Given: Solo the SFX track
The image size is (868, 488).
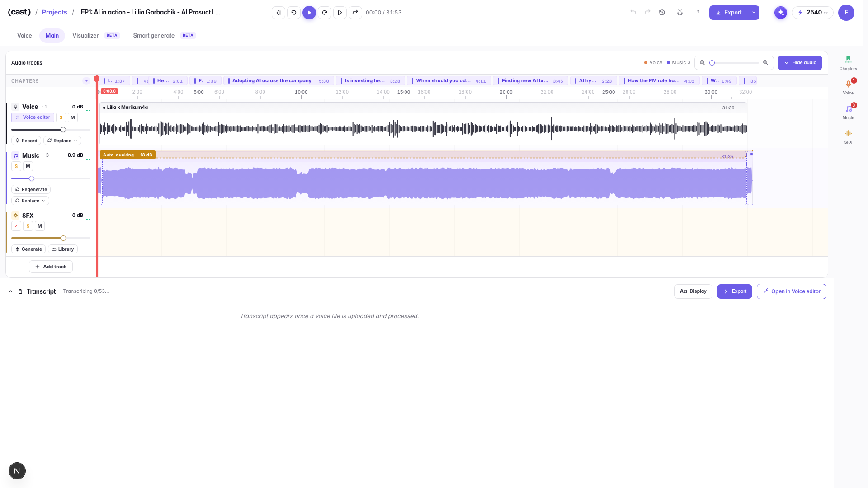Looking at the screenshot, I should pos(28,226).
